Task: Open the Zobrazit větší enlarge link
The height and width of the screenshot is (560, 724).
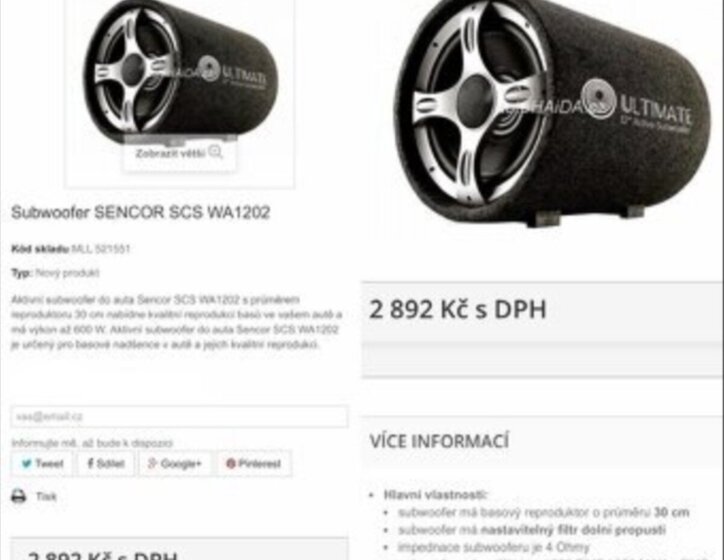Action: coord(180,154)
